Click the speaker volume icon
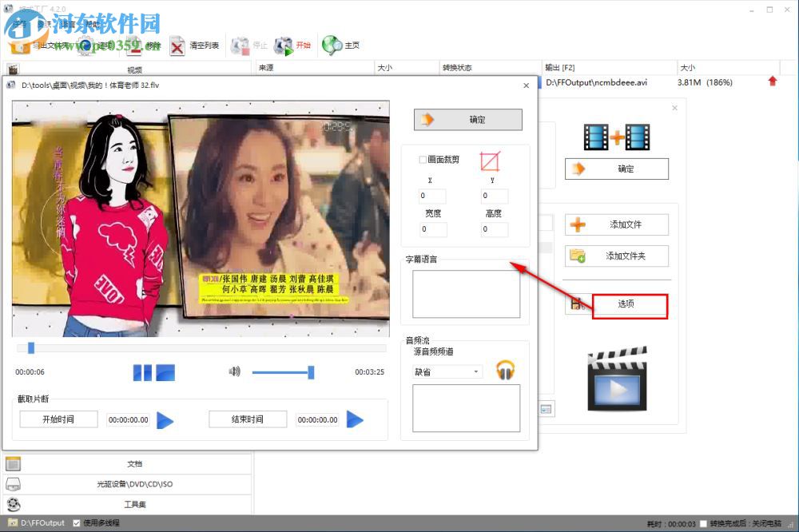This screenshot has width=799, height=532. (x=234, y=371)
